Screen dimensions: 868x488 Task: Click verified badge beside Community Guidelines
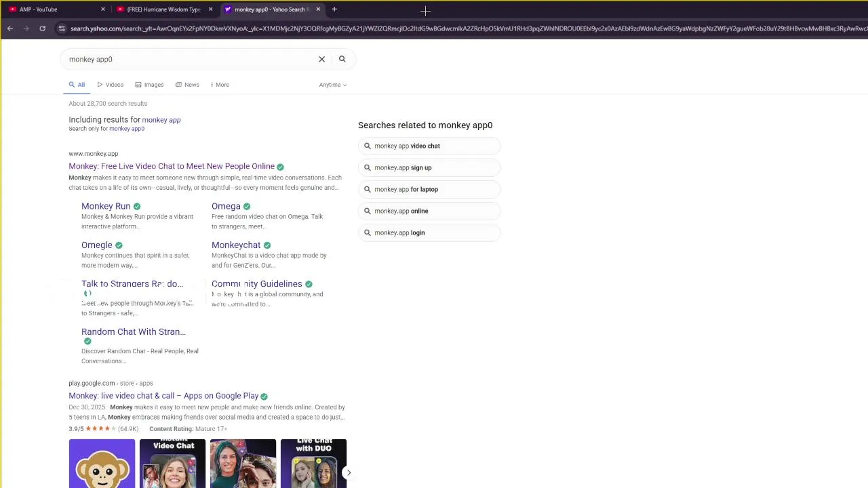pyautogui.click(x=309, y=284)
